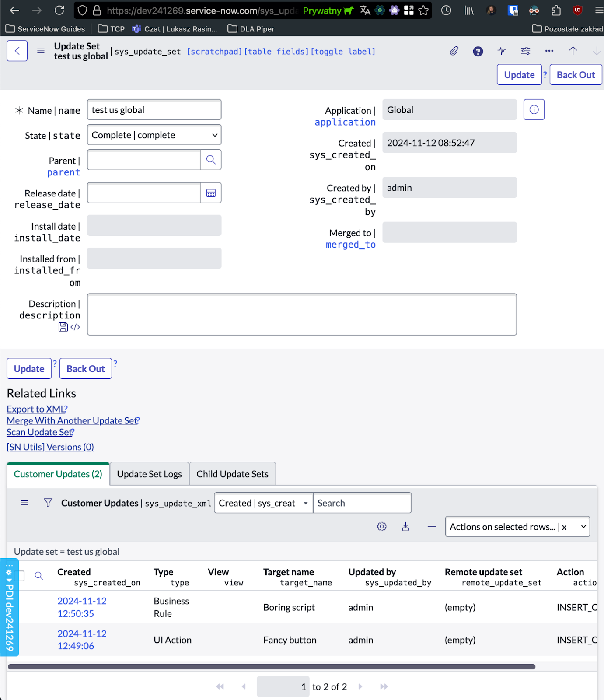
Task: Switch to the Child Update Sets tab
Action: (232, 474)
